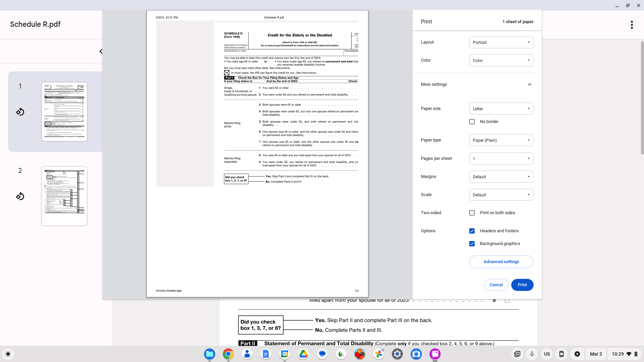
Task: Open the Files app in the shelf
Action: (x=210, y=354)
